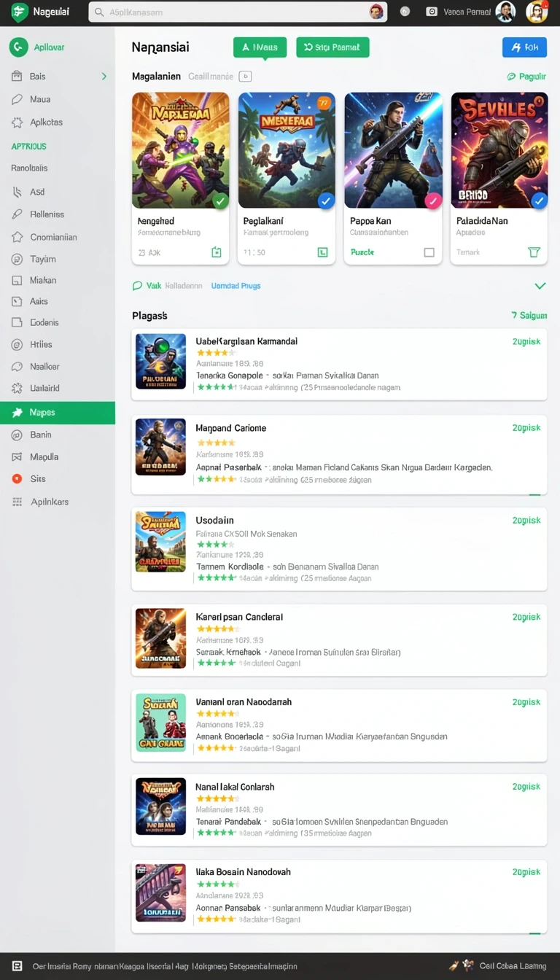Click the Aaiss sidebar icon
This screenshot has height=980, width=560.
17,301
